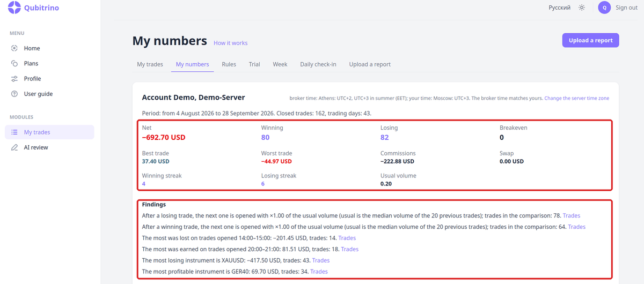Open the How it works link

[231, 43]
